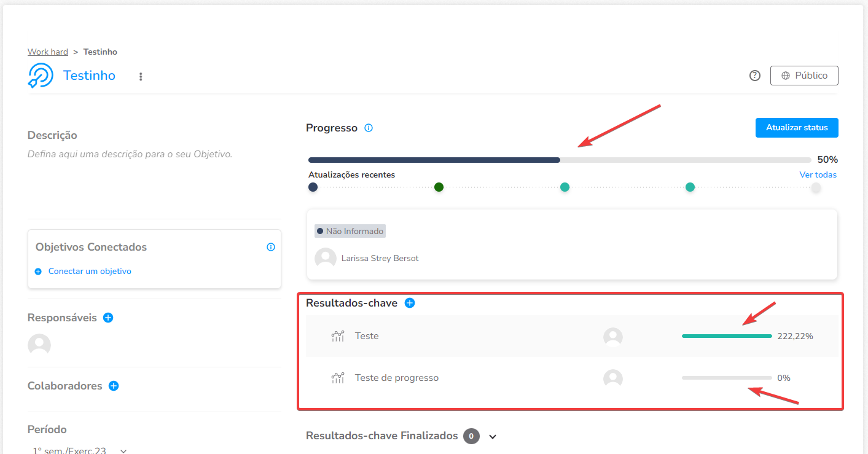Image resolution: width=868 pixels, height=454 pixels.
Task: Add a new Resultados-chave with plus icon
Action: 410,303
